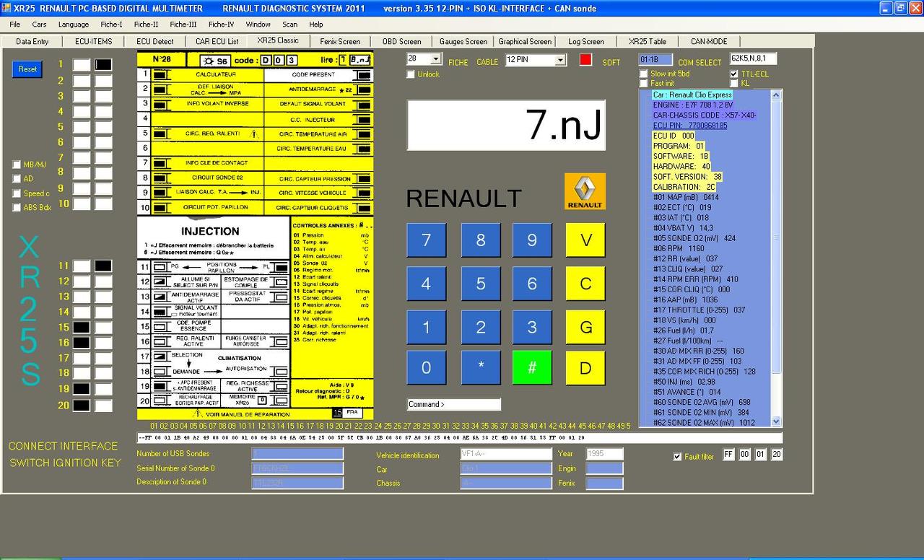
Task: Disable the Fault filter checkbox
Action: 677,456
